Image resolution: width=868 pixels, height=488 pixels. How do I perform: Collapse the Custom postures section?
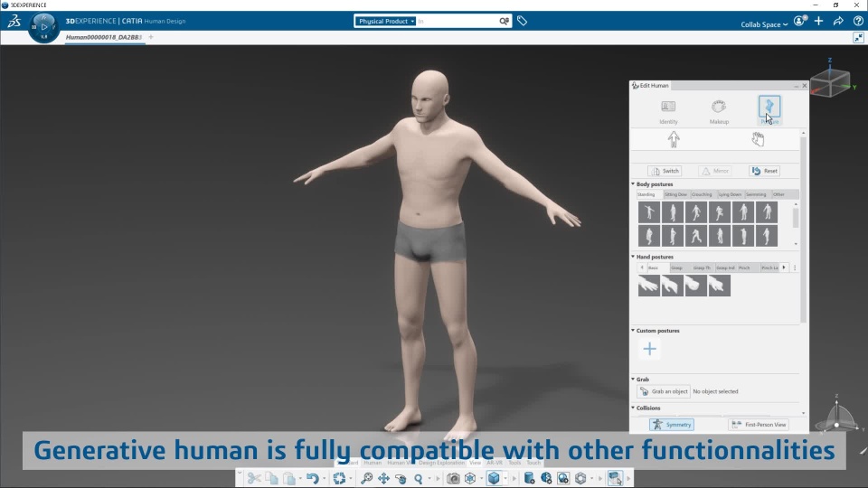tap(633, 331)
